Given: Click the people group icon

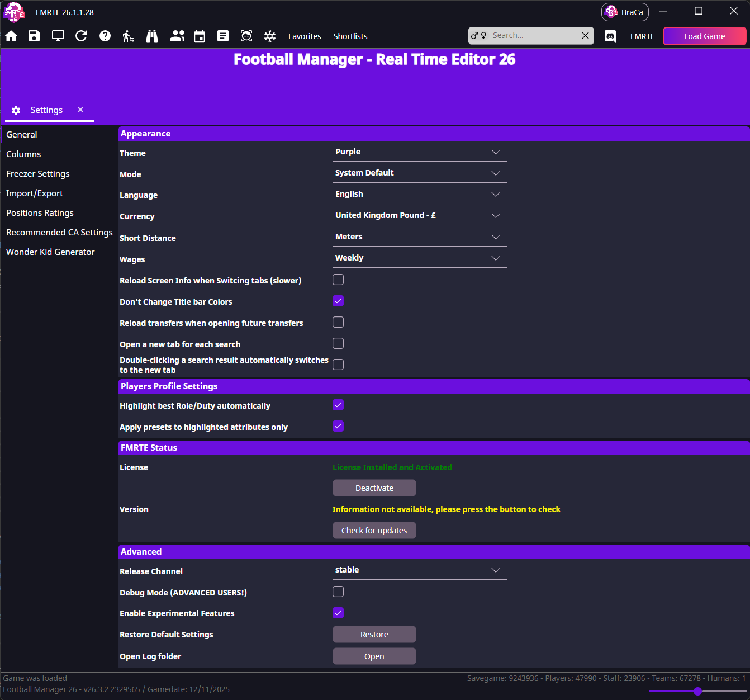Looking at the screenshot, I should coord(177,36).
